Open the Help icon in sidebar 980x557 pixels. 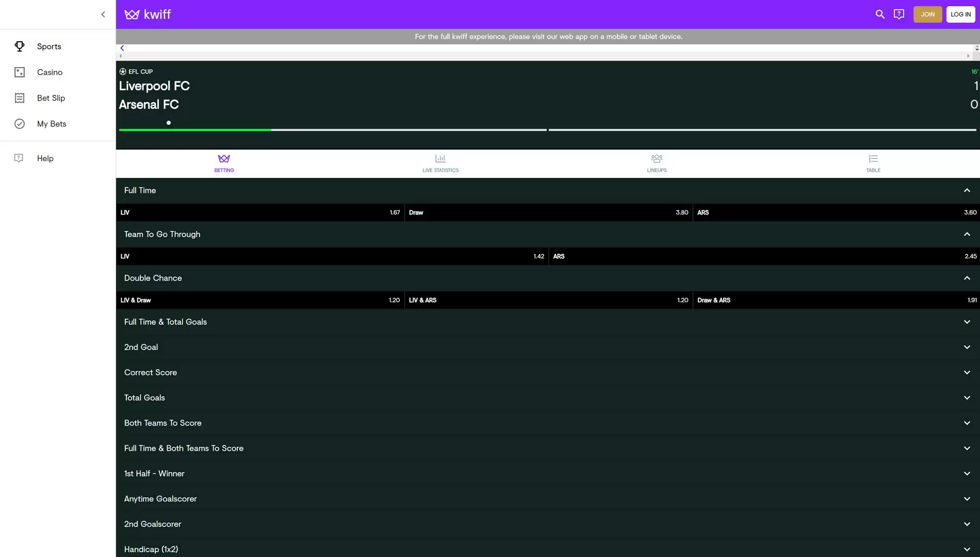pyautogui.click(x=19, y=158)
